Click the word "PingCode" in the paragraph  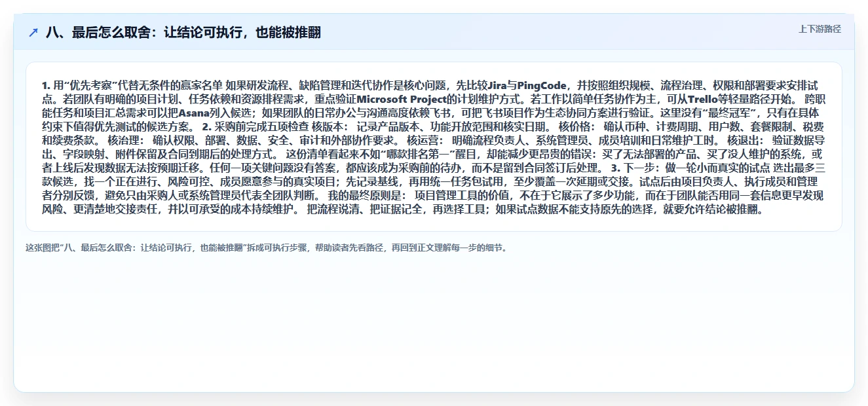pyautogui.click(x=542, y=86)
